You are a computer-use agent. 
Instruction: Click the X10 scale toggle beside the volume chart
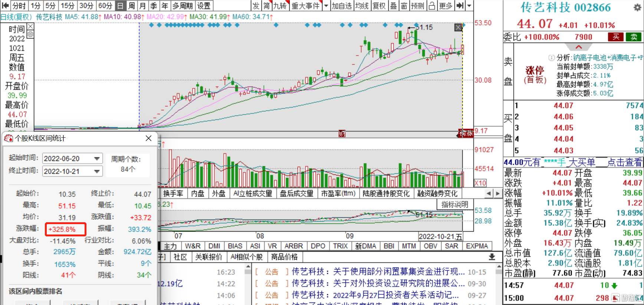coord(480,183)
